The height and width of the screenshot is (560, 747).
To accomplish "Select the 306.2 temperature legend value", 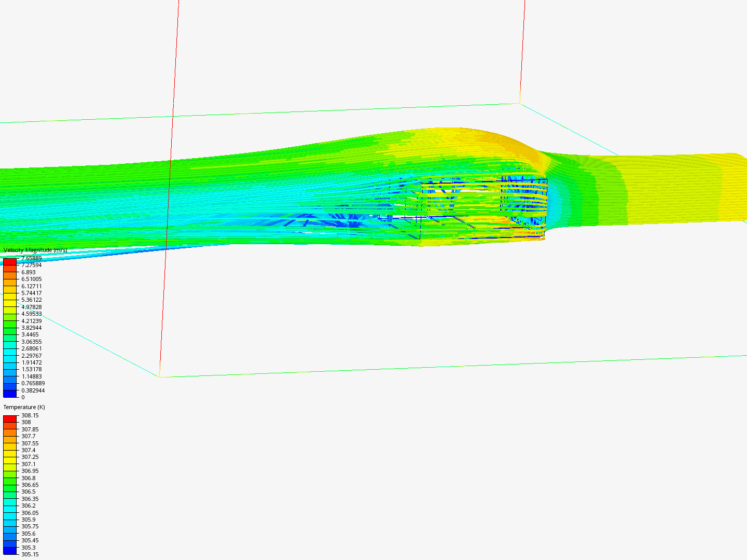I will point(28,506).
